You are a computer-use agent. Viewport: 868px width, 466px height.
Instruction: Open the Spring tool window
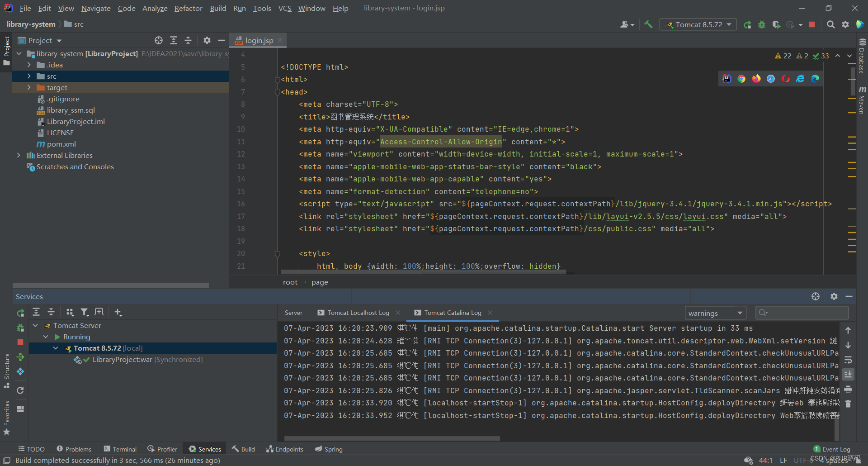[x=329, y=449]
